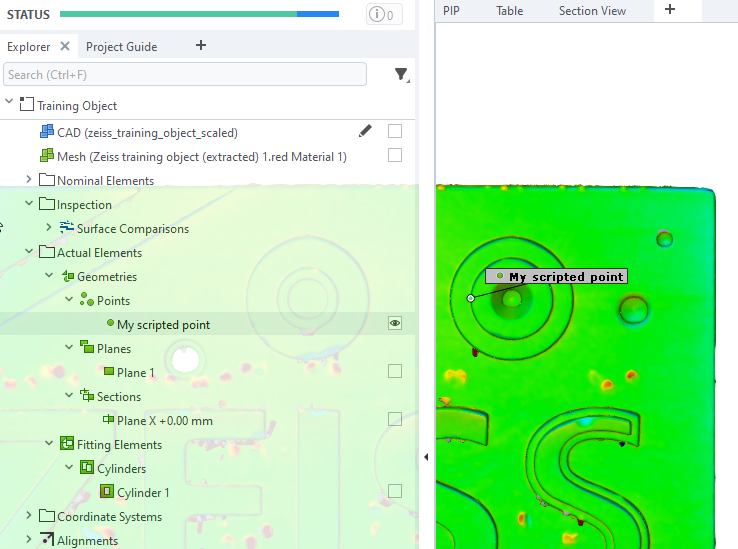This screenshot has width=738, height=549.
Task: Click the Plane 1 green icon
Action: [108, 372]
